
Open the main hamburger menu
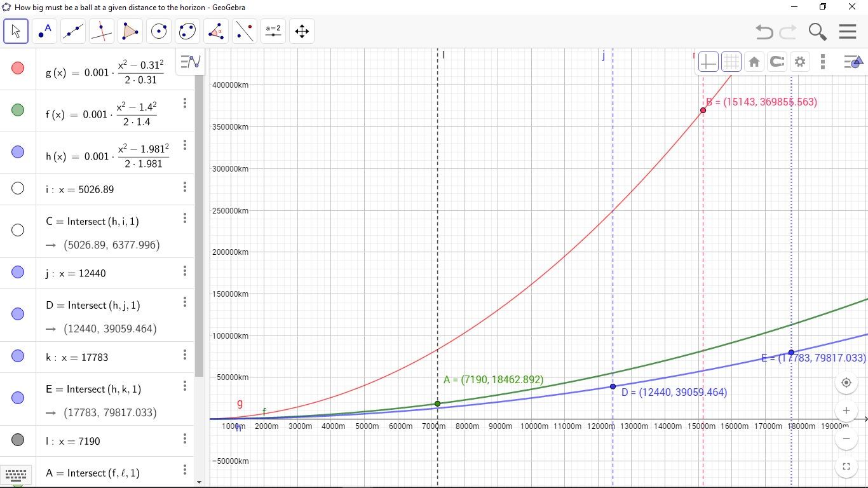tap(848, 31)
